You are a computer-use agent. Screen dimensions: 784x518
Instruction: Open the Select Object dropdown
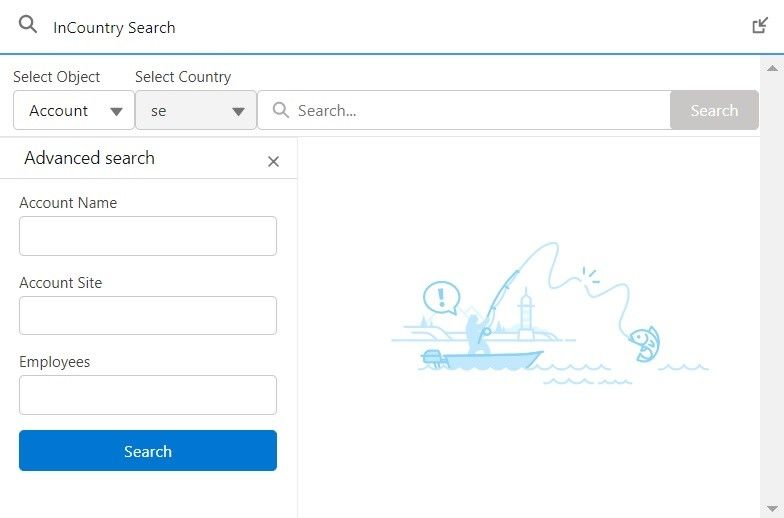[74, 111]
